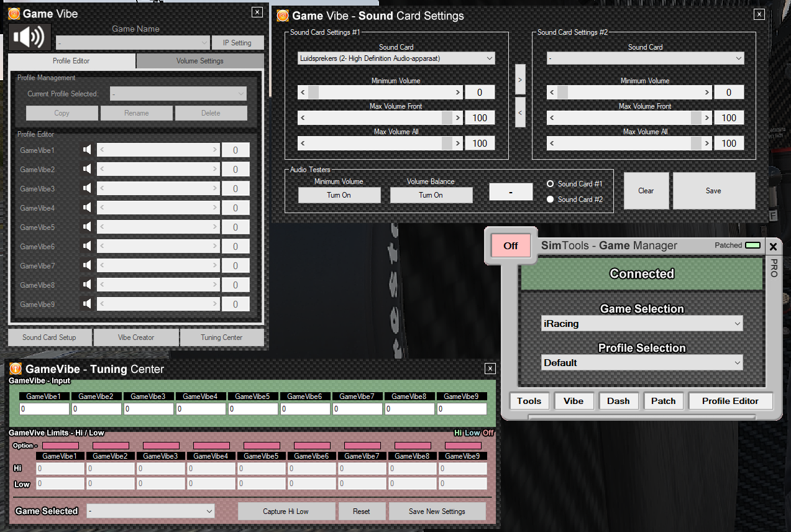
Task: Click the GameVibe5 speaker icon
Action: (87, 227)
